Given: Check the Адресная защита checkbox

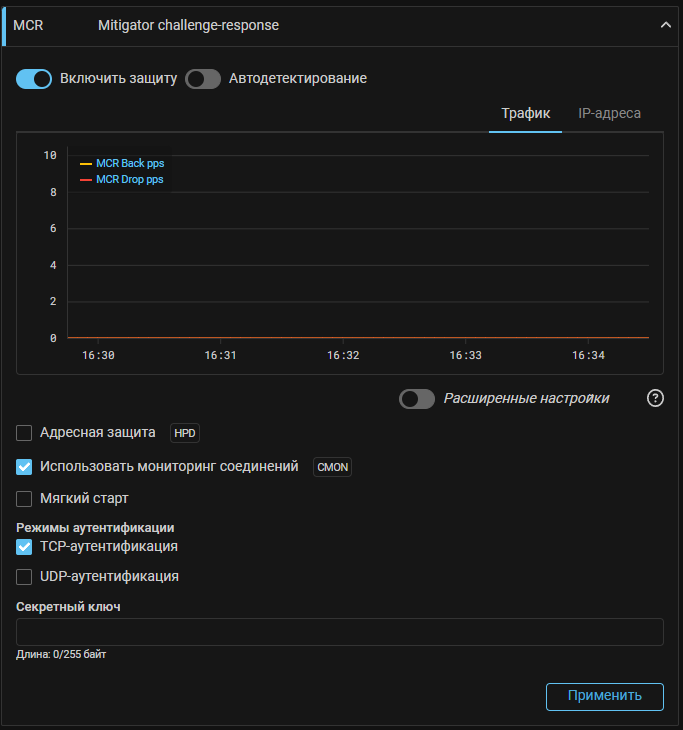Looking at the screenshot, I should click(25, 433).
